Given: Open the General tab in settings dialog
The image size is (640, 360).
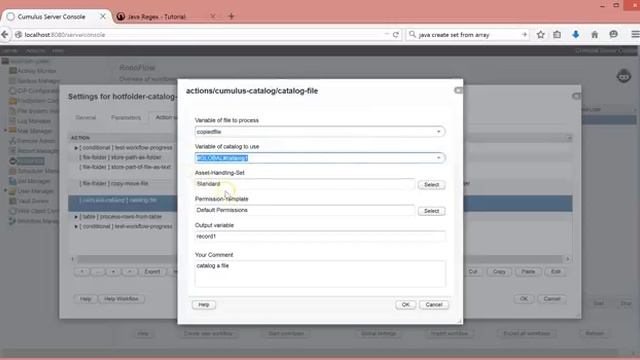Looking at the screenshot, I should (86, 118).
